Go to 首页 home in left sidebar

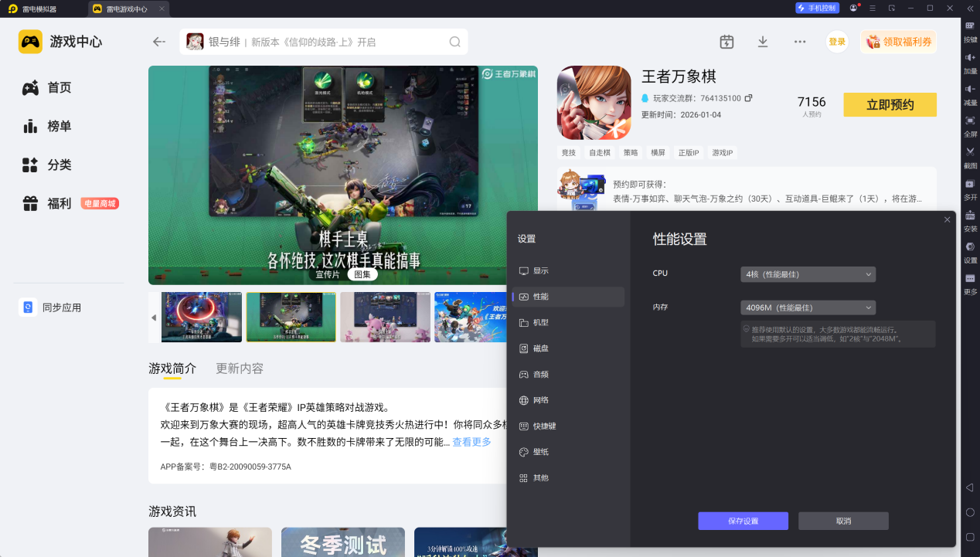[47, 88]
